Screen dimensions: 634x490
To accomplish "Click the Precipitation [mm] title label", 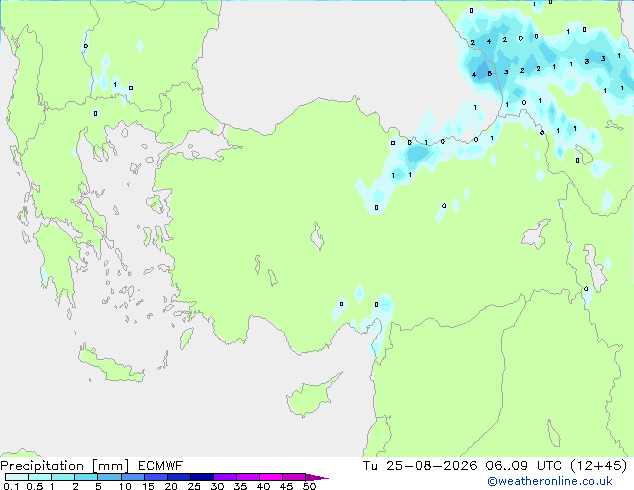I will [65, 466].
